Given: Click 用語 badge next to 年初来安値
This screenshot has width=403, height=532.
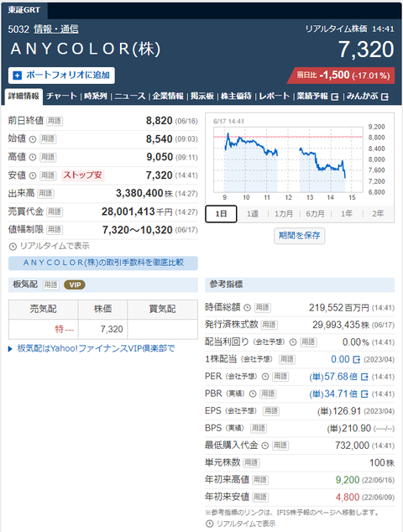Looking at the screenshot, I should 260,497.
